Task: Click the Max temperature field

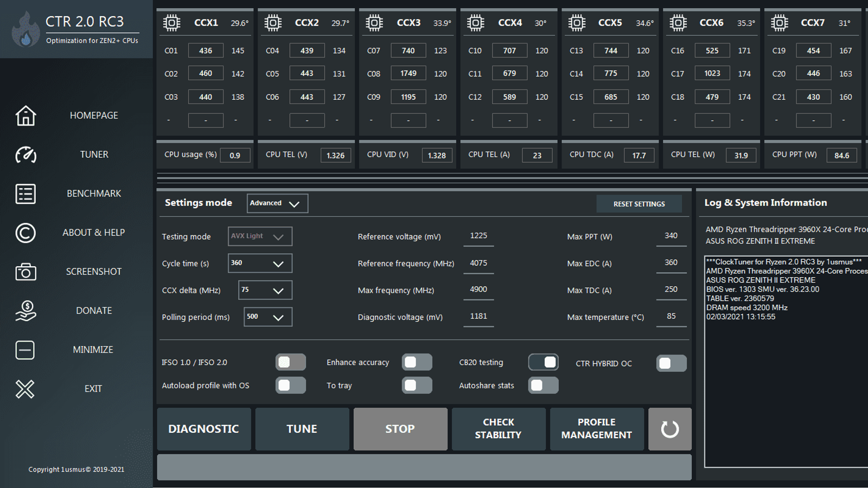Action: (x=671, y=317)
